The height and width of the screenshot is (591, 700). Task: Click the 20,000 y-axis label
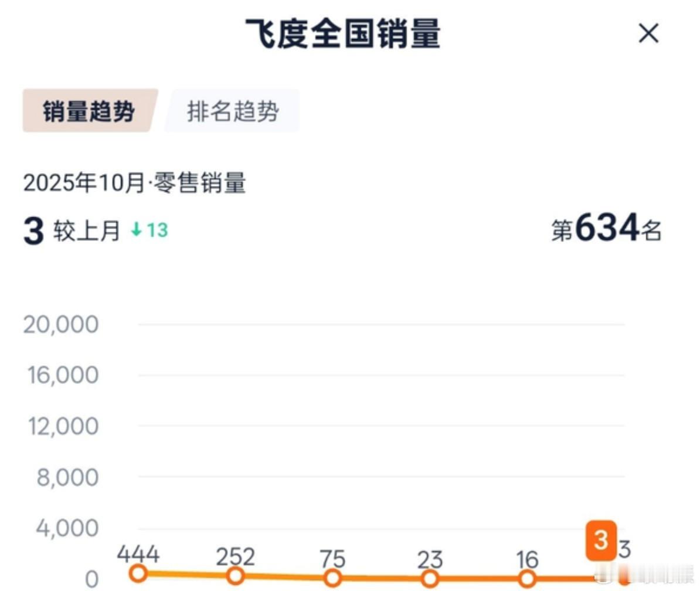point(62,324)
